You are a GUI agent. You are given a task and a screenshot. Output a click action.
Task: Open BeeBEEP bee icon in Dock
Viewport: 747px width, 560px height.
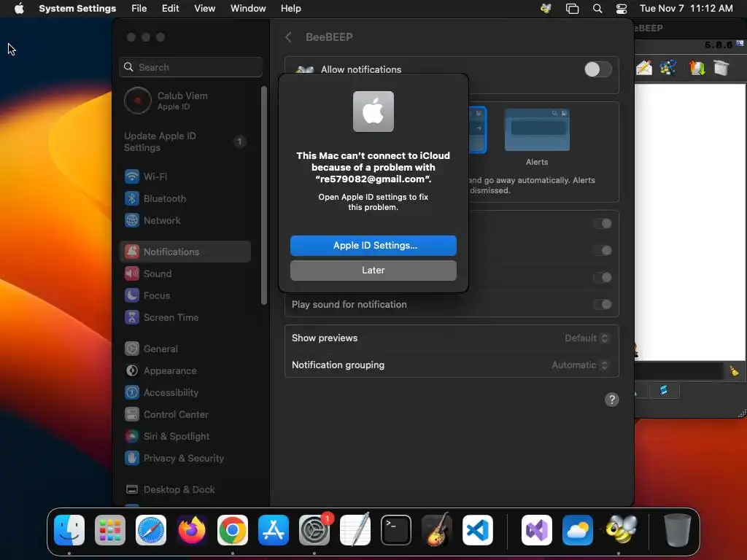(x=621, y=530)
